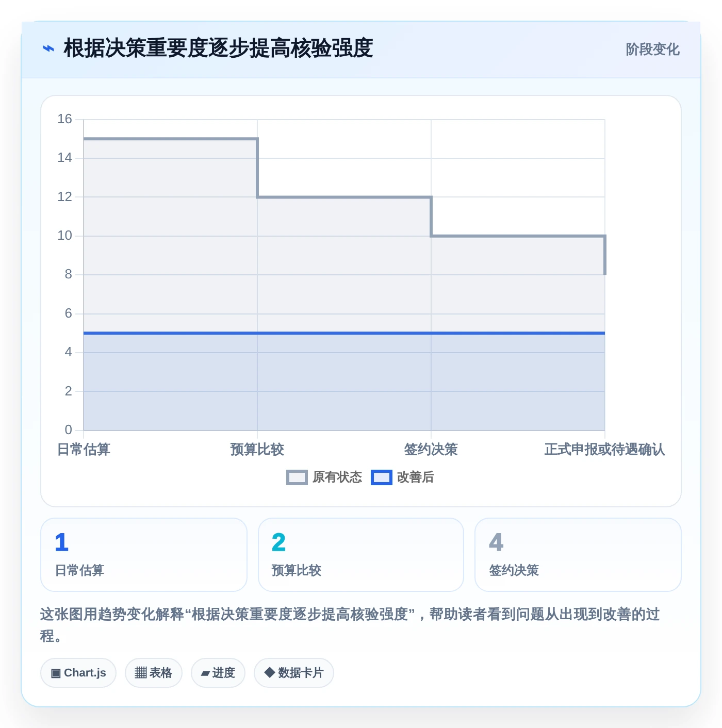Click the title 根据决策重要度逐步提高核验强度

[x=218, y=48]
